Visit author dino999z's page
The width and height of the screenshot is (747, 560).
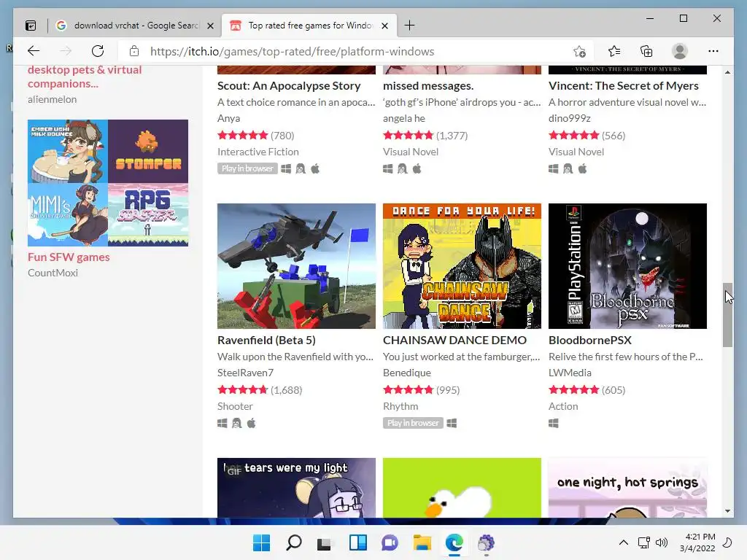point(569,118)
